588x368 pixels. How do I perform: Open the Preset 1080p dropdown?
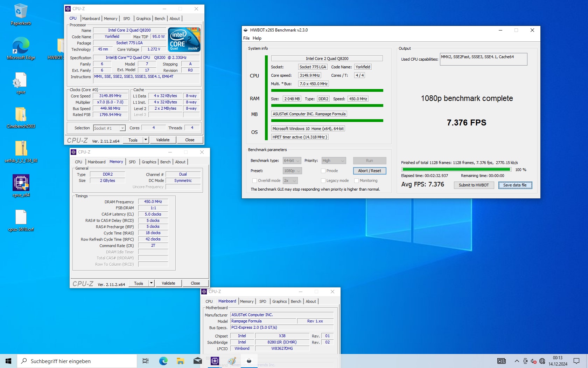pyautogui.click(x=292, y=171)
